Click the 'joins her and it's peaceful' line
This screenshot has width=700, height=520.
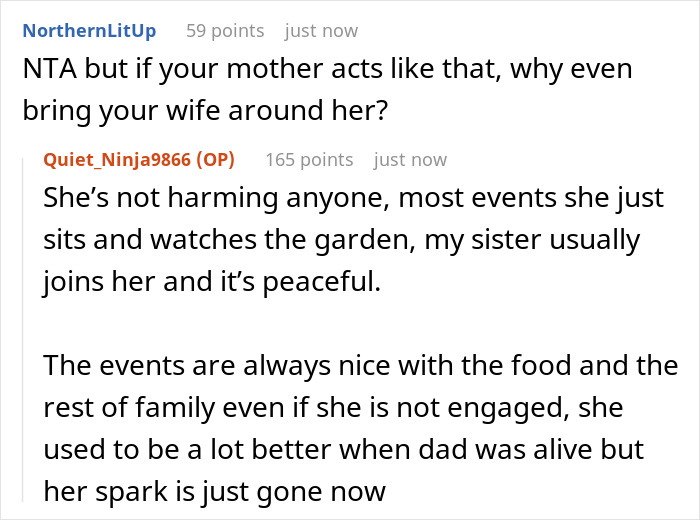click(211, 282)
